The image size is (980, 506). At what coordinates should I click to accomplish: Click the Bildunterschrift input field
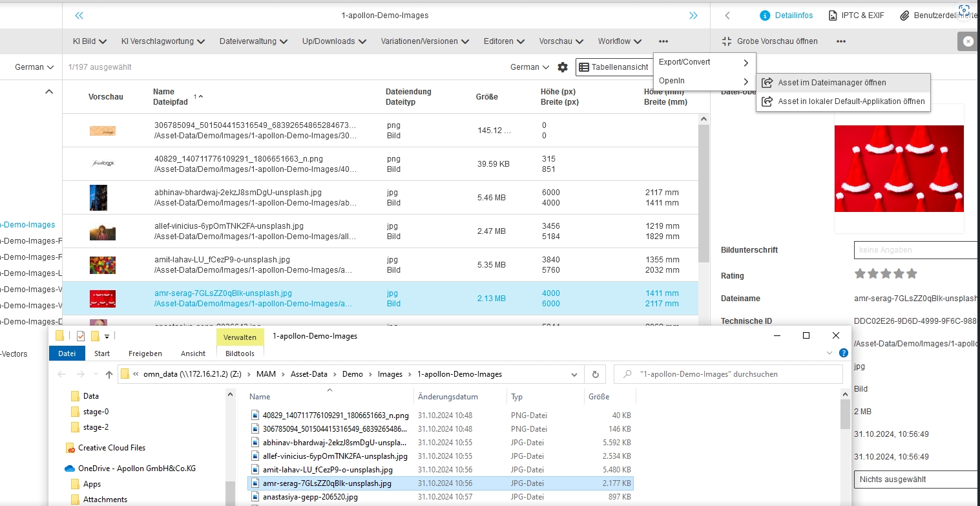click(915, 250)
